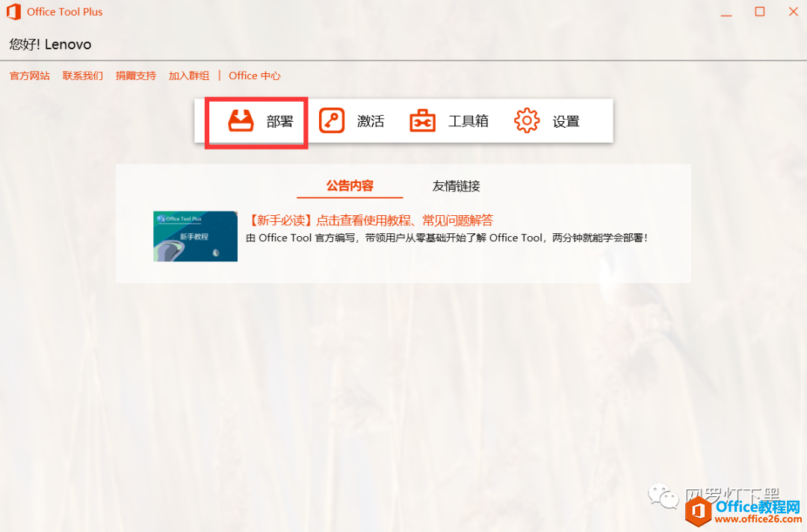Click the Office logo in title bar

pos(14,12)
